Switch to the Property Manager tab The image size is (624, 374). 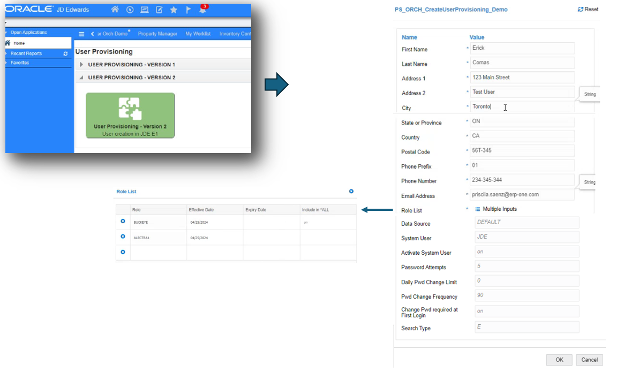[x=158, y=34]
